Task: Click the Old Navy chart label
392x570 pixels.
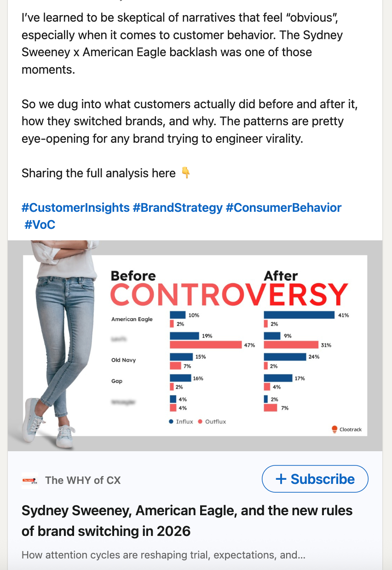Action: [x=124, y=360]
